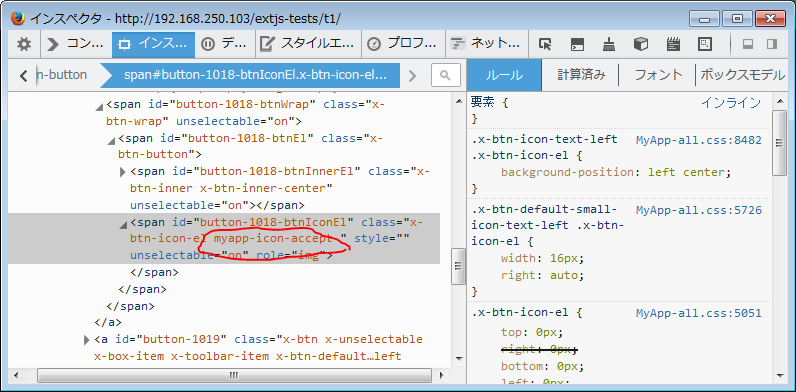Activate the pick element from page icon
Screen dimensions: 796x392
click(x=545, y=45)
